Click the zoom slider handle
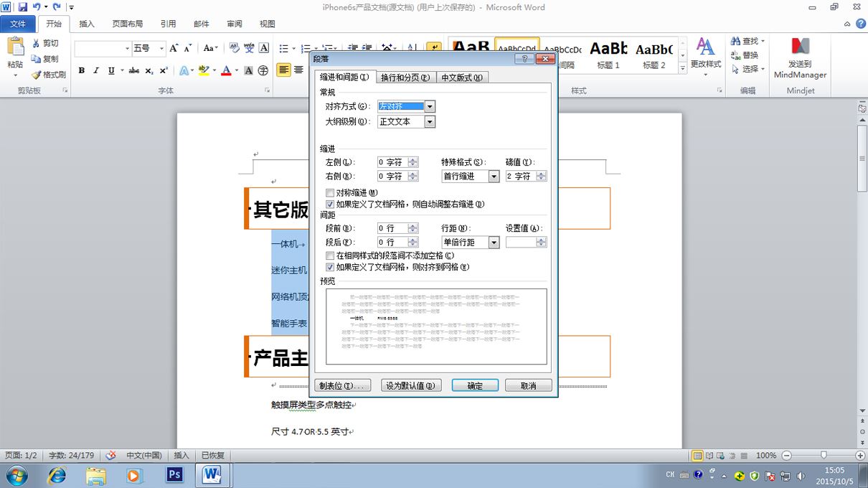The width and height of the screenshot is (868, 488). tap(824, 455)
